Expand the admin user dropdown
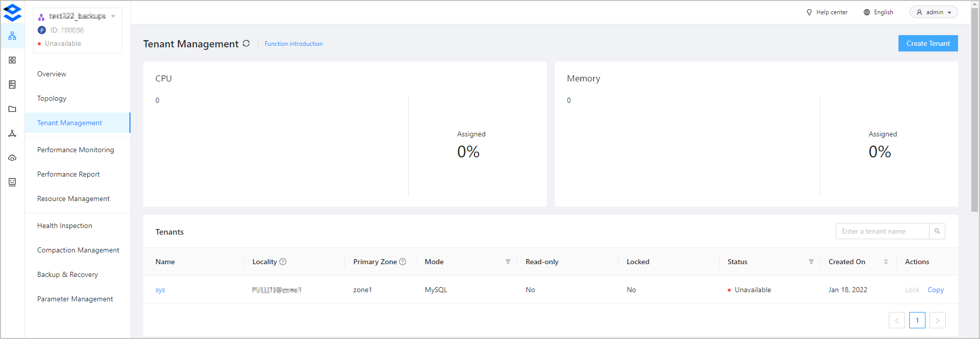Viewport: 980px width, 339px height. point(934,12)
